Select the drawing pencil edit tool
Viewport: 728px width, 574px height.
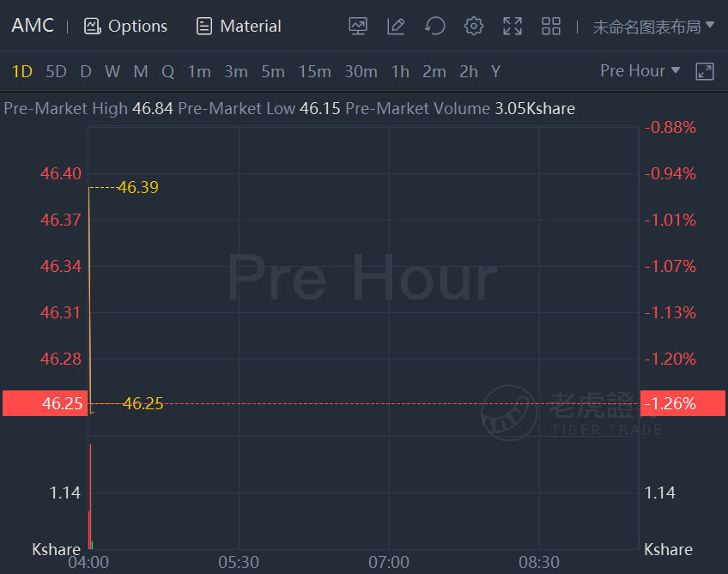pyautogui.click(x=396, y=26)
